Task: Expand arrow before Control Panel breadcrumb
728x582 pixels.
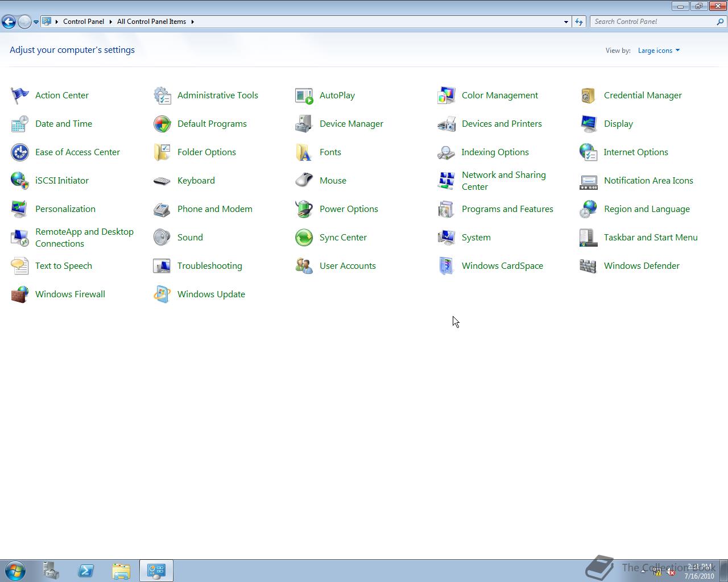Action: point(57,22)
